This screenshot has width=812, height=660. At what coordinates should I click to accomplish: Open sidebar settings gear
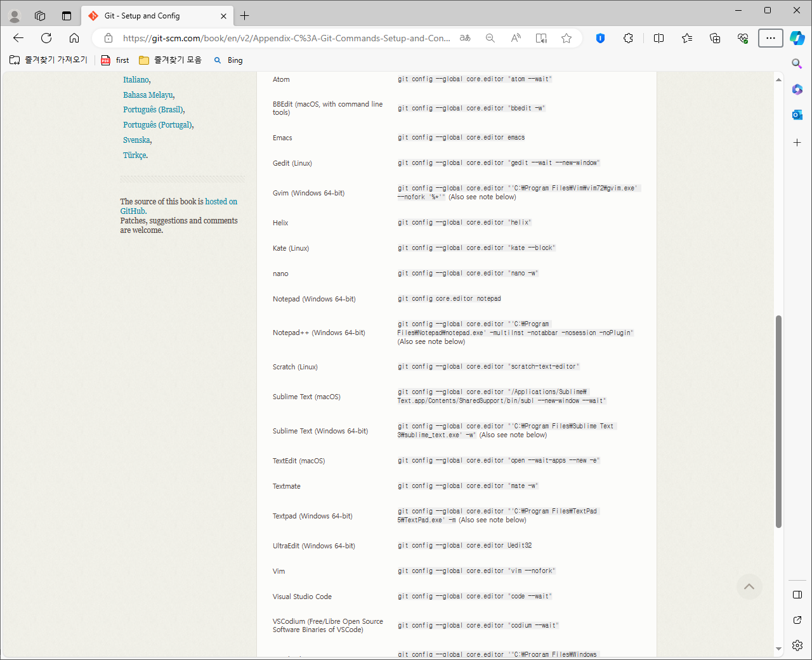(797, 645)
